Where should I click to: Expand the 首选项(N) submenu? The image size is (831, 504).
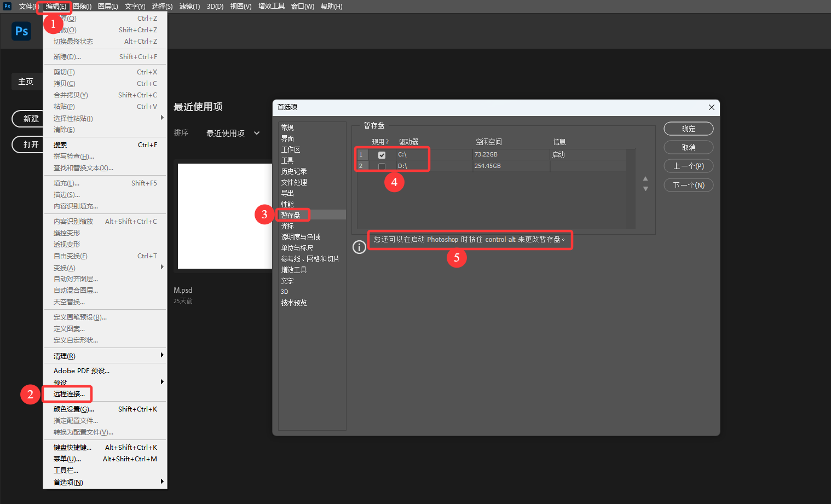click(x=104, y=482)
